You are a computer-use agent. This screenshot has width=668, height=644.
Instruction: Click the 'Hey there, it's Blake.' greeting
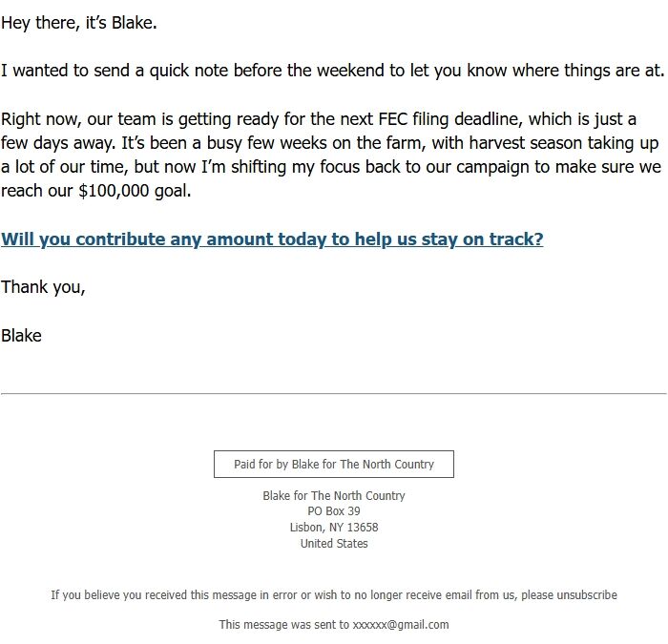point(79,23)
